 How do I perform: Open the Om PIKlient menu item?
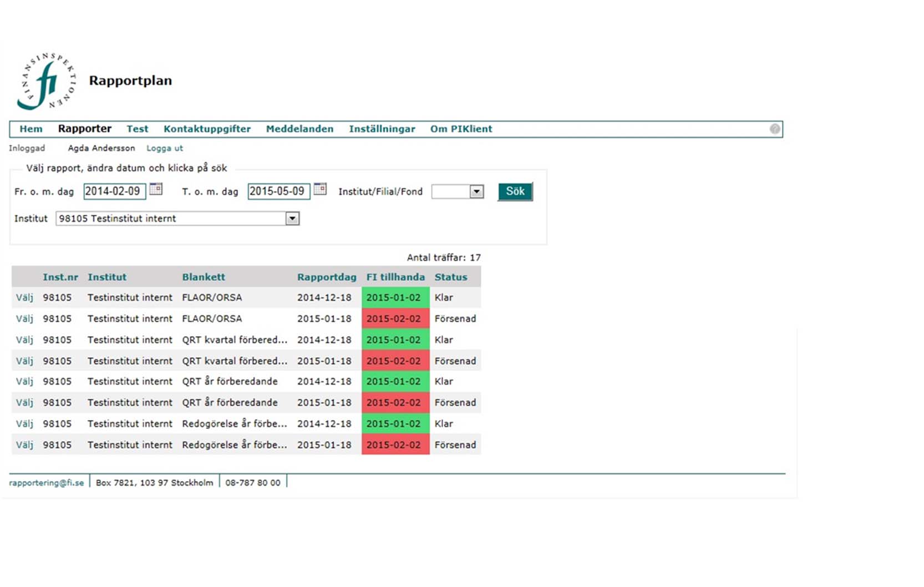tap(461, 129)
